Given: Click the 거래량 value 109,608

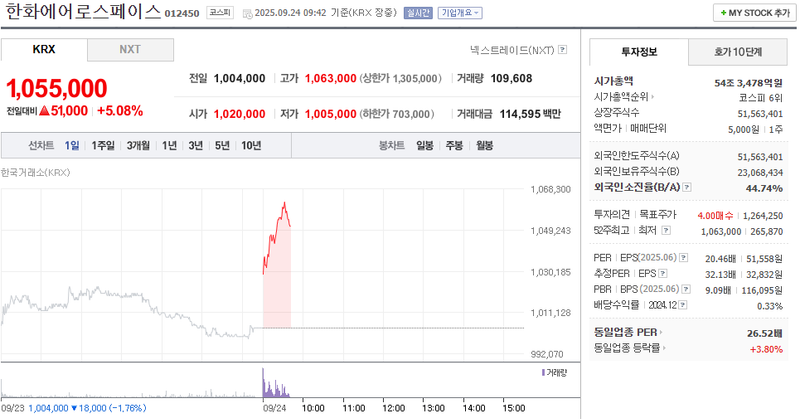Looking at the screenshot, I should click(511, 78).
